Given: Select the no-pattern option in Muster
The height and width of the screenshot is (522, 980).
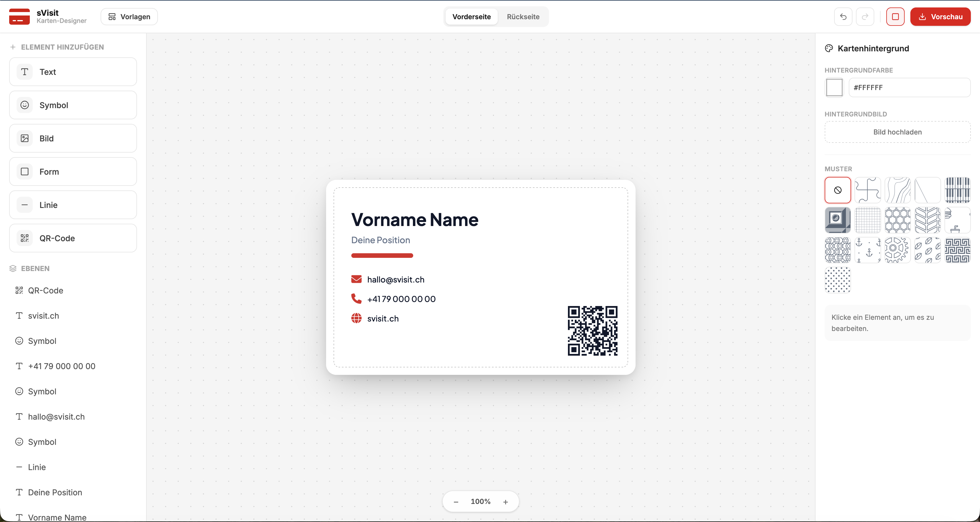Looking at the screenshot, I should point(838,190).
